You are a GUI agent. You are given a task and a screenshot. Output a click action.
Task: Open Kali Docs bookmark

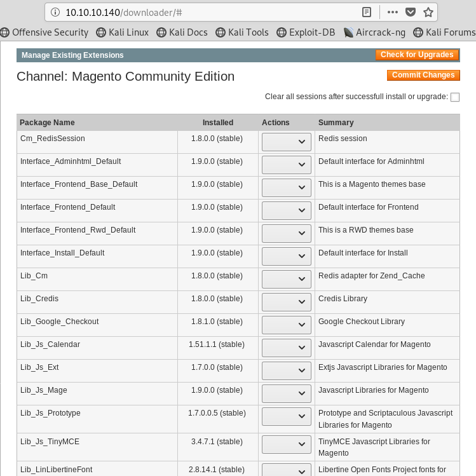pos(182,32)
